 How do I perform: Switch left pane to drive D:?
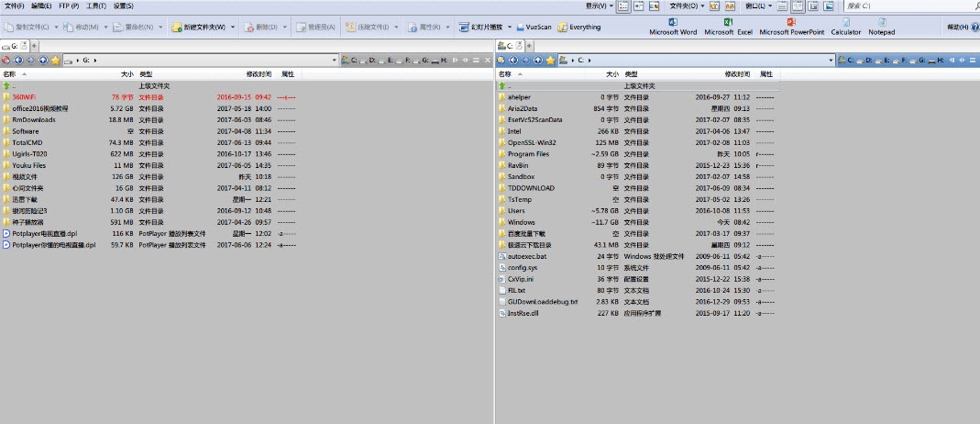(368, 61)
